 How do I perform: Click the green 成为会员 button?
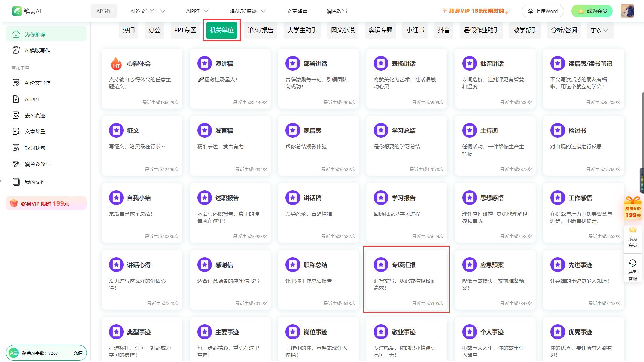[x=592, y=11]
